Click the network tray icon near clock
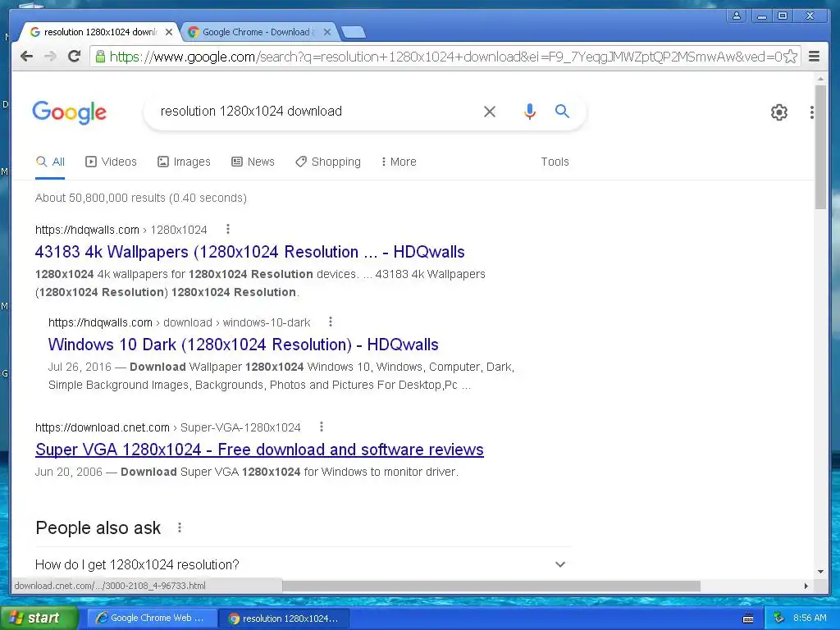Viewport: 840px width, 630px height. pos(778,618)
